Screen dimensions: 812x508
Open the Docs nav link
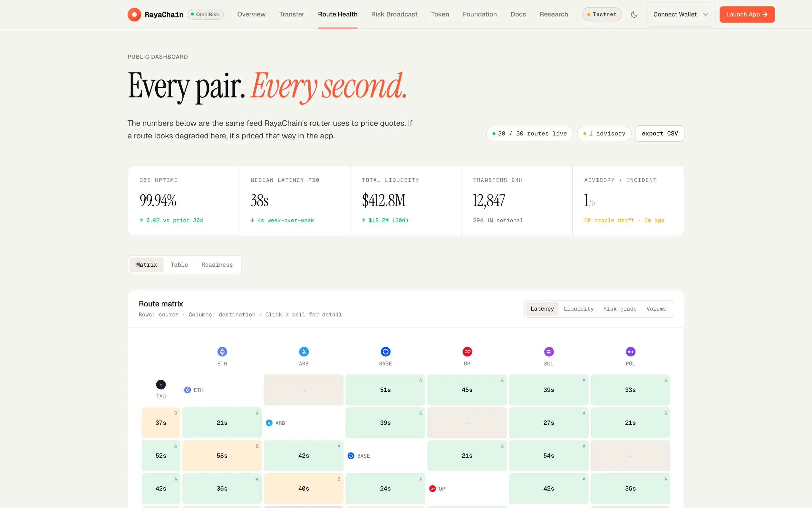pos(518,15)
